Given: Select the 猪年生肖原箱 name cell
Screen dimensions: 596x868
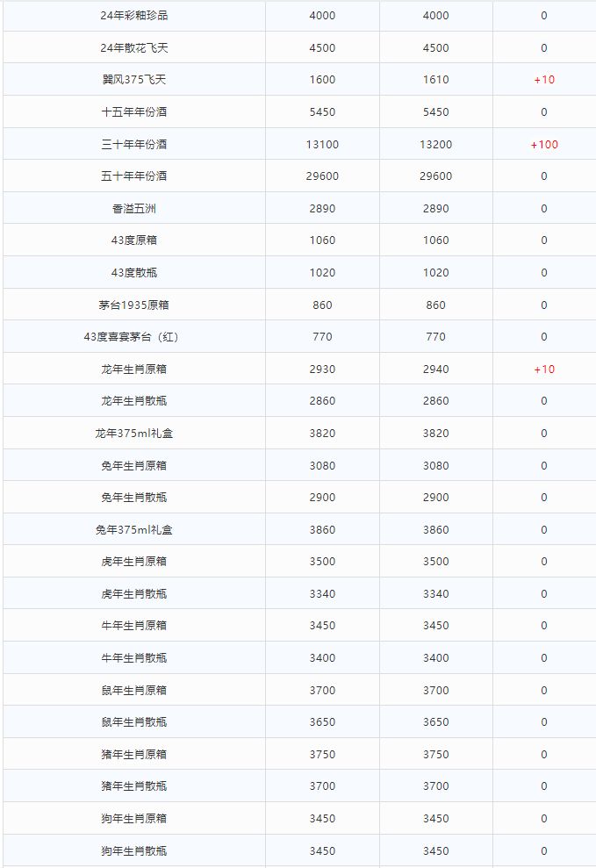Looking at the screenshot, I should (x=134, y=755).
